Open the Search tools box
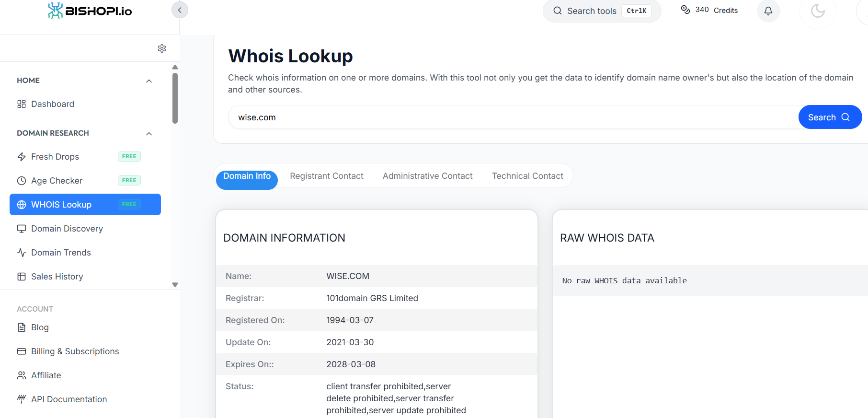868x418 pixels. [x=602, y=11]
